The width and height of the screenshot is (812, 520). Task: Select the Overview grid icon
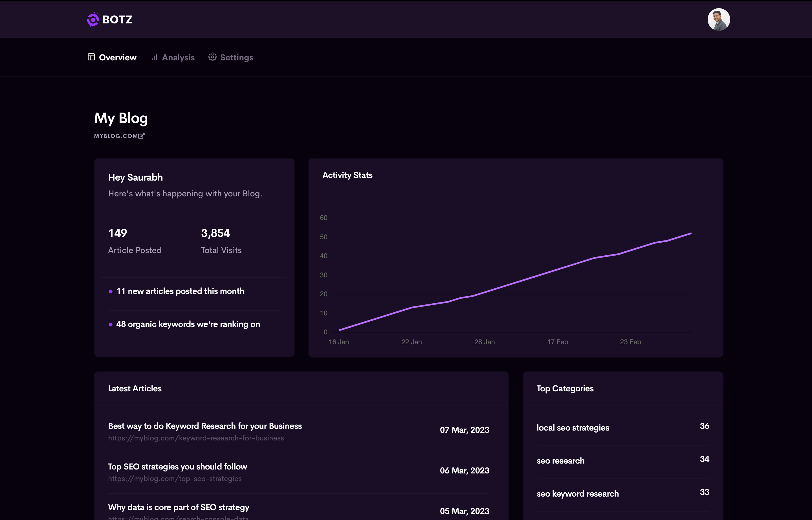coord(91,57)
